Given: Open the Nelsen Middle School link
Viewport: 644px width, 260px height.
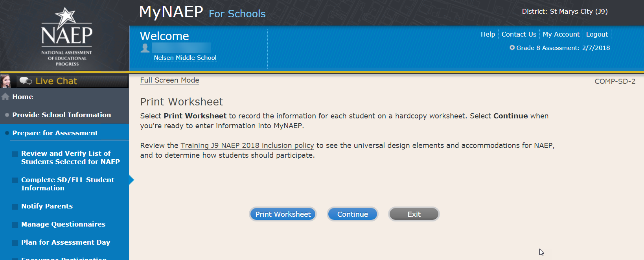Looking at the screenshot, I should (x=185, y=58).
